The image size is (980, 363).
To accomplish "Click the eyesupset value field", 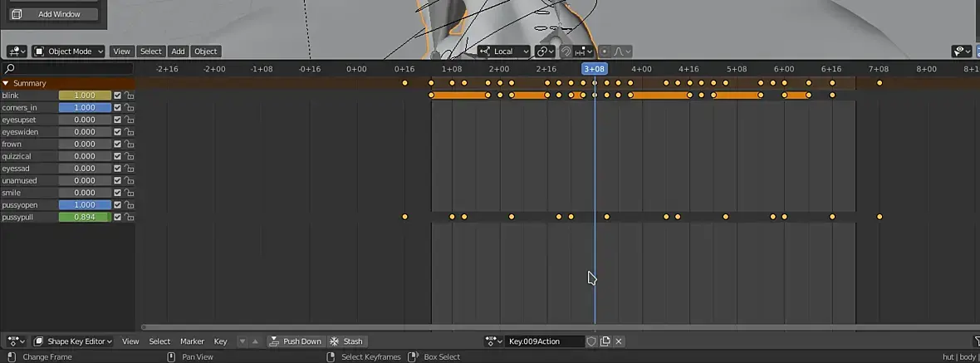I will click(85, 120).
